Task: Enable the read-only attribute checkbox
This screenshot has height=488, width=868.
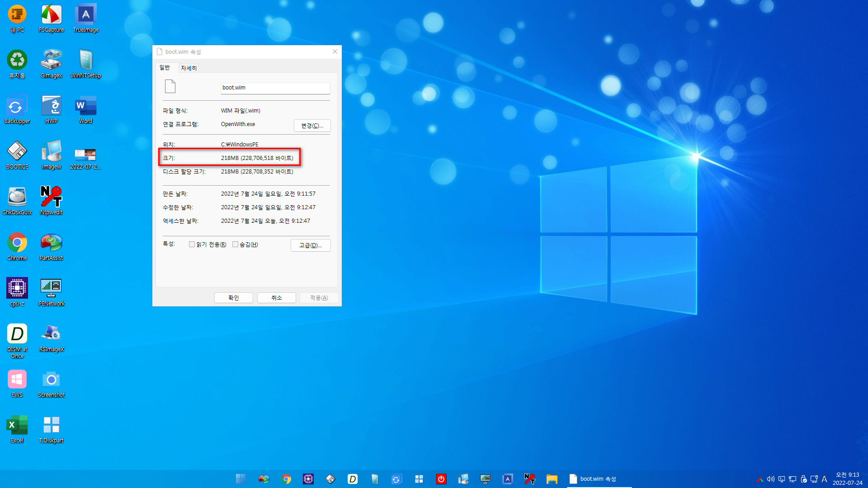Action: click(192, 244)
